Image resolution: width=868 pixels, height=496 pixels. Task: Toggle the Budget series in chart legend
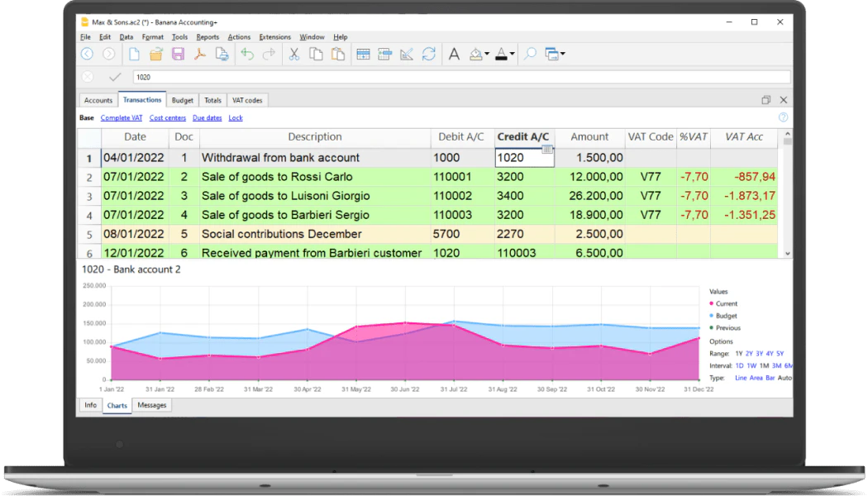pos(723,316)
